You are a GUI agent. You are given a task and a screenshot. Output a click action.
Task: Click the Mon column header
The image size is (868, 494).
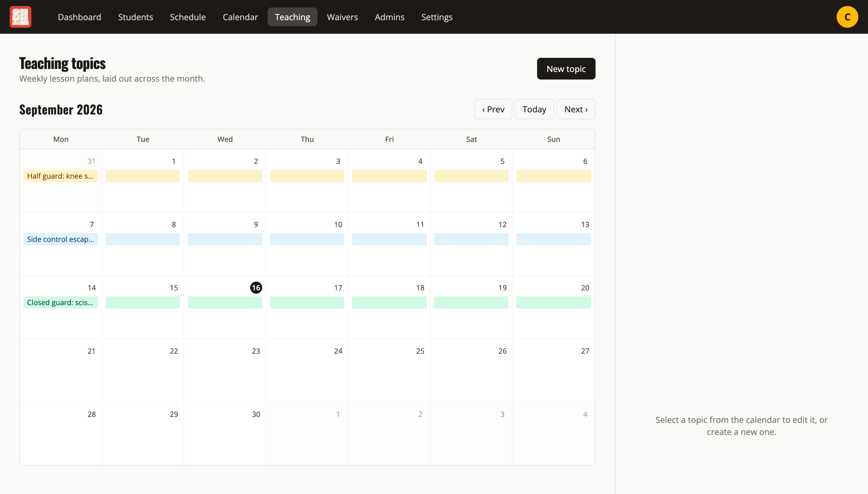point(61,139)
